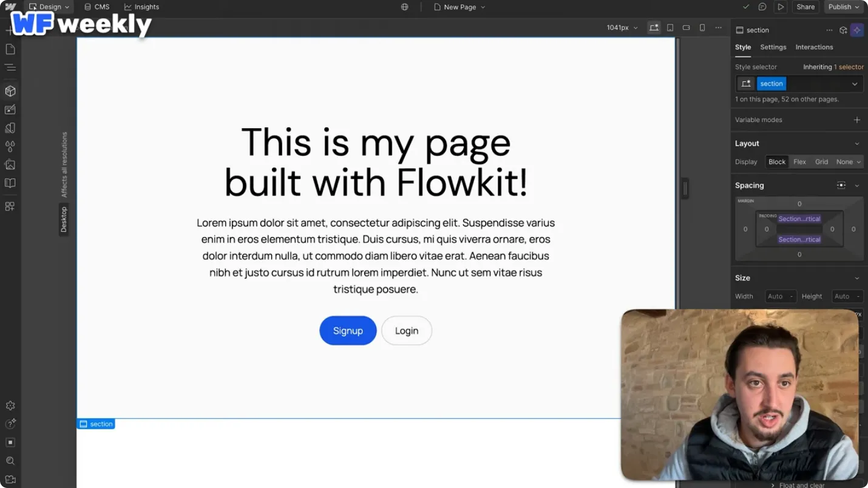Open the search magnifier in left sidebar

click(10, 461)
